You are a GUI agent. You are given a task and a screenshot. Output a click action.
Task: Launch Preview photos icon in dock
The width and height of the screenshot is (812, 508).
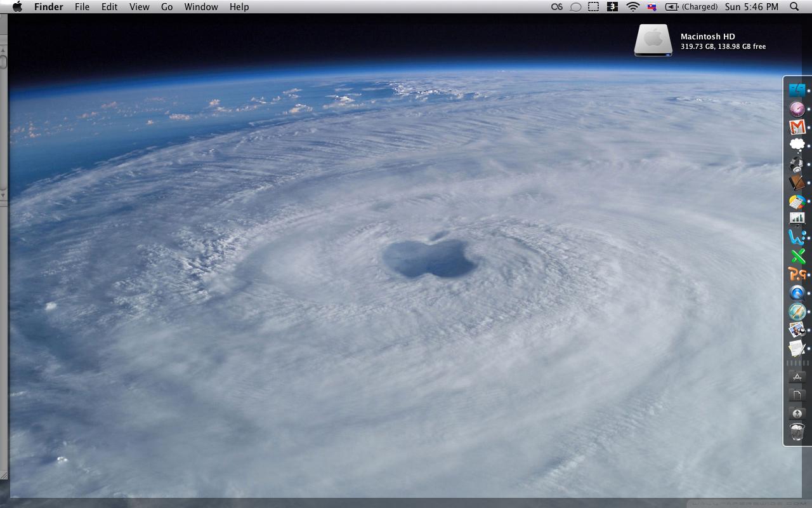point(797,330)
